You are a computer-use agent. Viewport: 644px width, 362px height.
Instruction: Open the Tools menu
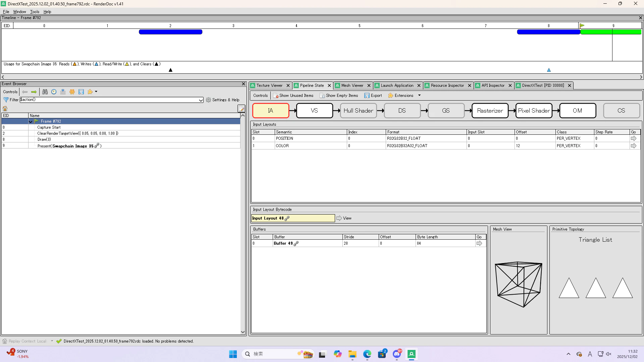(35, 12)
